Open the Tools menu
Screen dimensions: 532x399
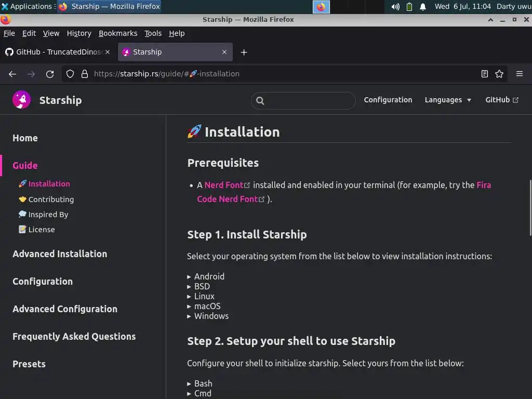click(x=153, y=33)
